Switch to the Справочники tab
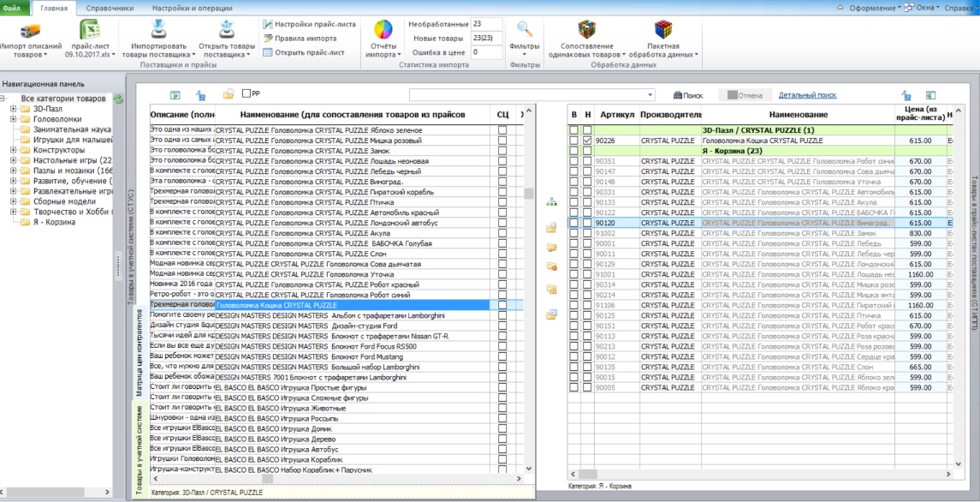The width and height of the screenshot is (980, 502). pyautogui.click(x=110, y=9)
